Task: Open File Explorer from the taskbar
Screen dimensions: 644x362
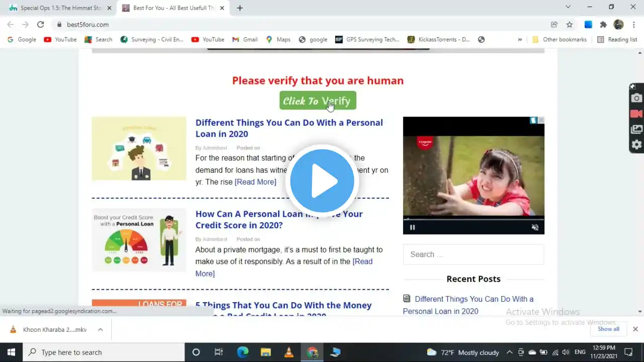Action: pyautogui.click(x=266, y=352)
